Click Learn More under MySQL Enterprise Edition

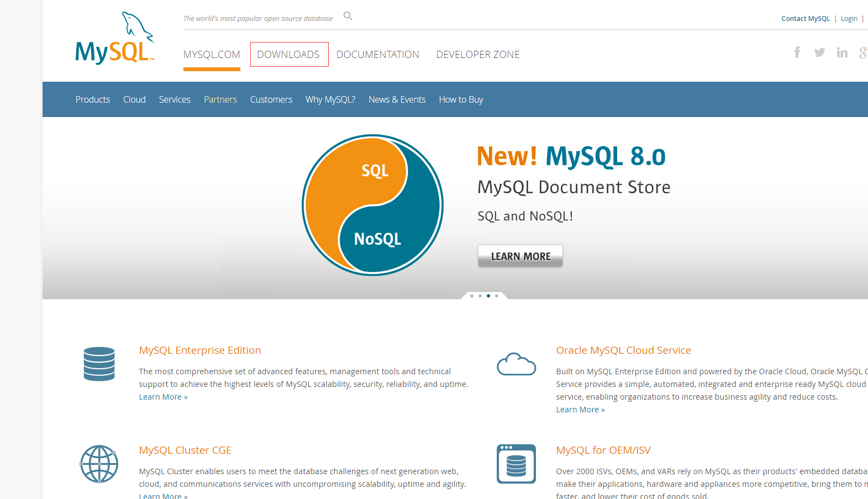tap(164, 397)
